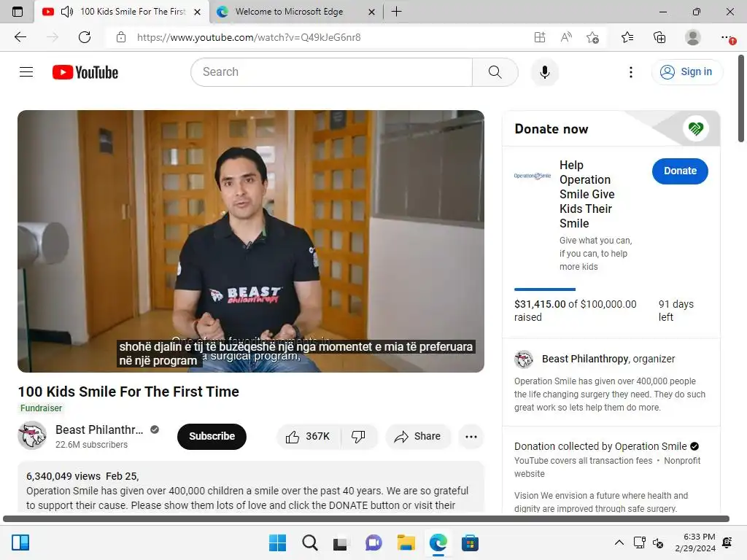Search with your voice microphone
The width and height of the screenshot is (747, 560).
point(544,72)
